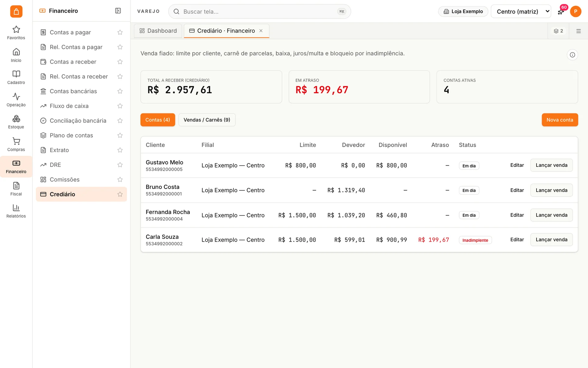This screenshot has height=368, width=588.
Task: Edit Bruno Costa's account
Action: pos(517,190)
